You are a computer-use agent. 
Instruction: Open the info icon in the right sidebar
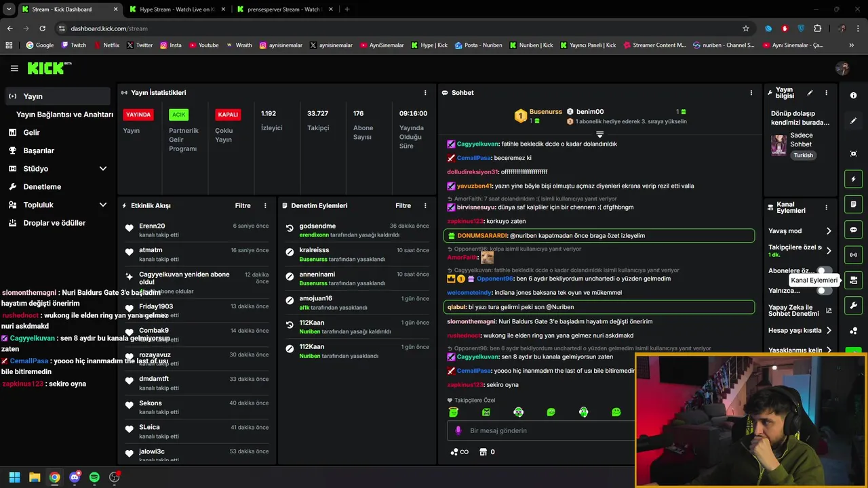[x=853, y=96]
